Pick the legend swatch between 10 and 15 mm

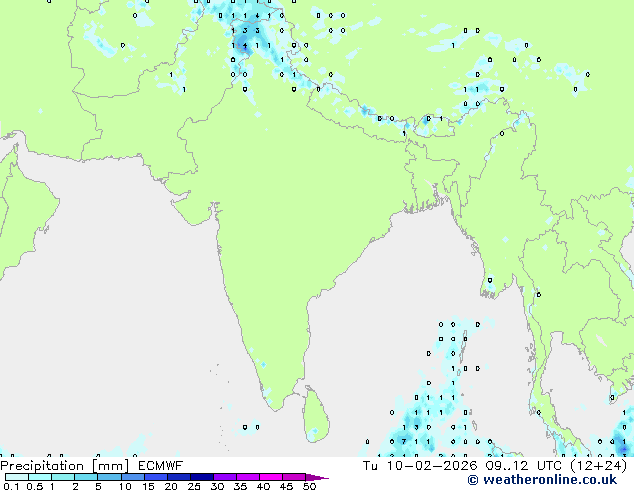click(132, 477)
